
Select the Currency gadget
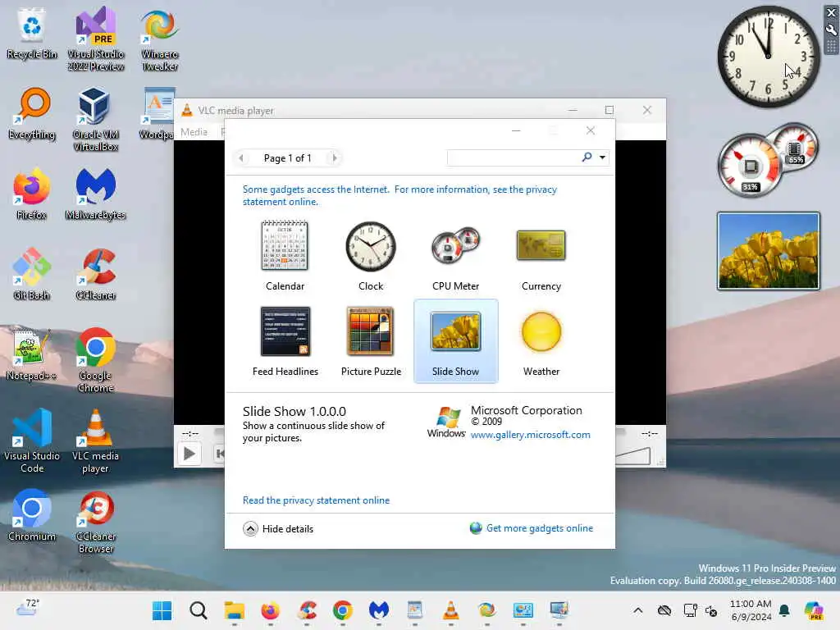541,255
